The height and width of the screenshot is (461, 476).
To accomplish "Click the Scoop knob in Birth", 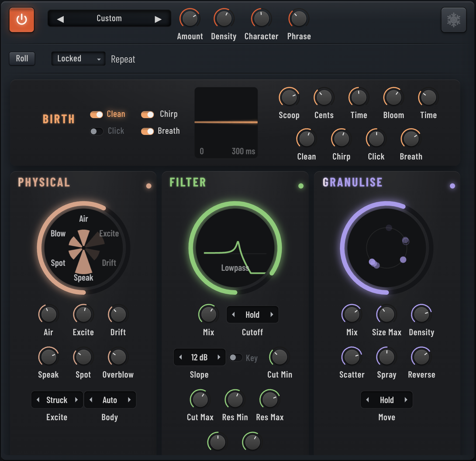I will 289,97.
